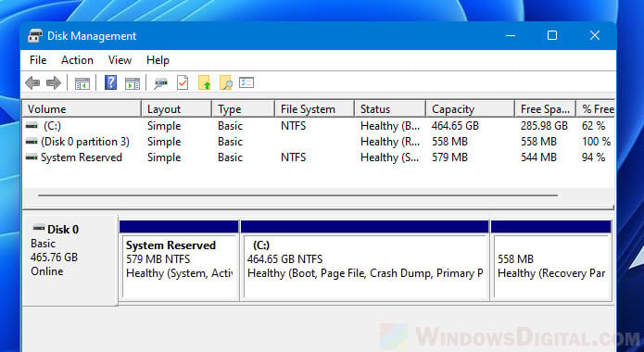Screen dimensions: 644x352
Task: Sort by the File System column header
Action: point(314,109)
